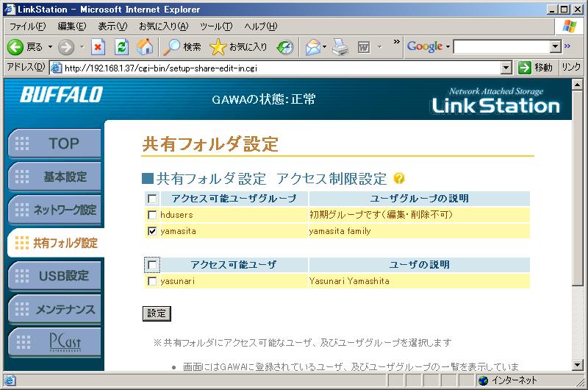Uncheck the yamasita group checkbox
Screen dimensions: 588x390
[152, 231]
